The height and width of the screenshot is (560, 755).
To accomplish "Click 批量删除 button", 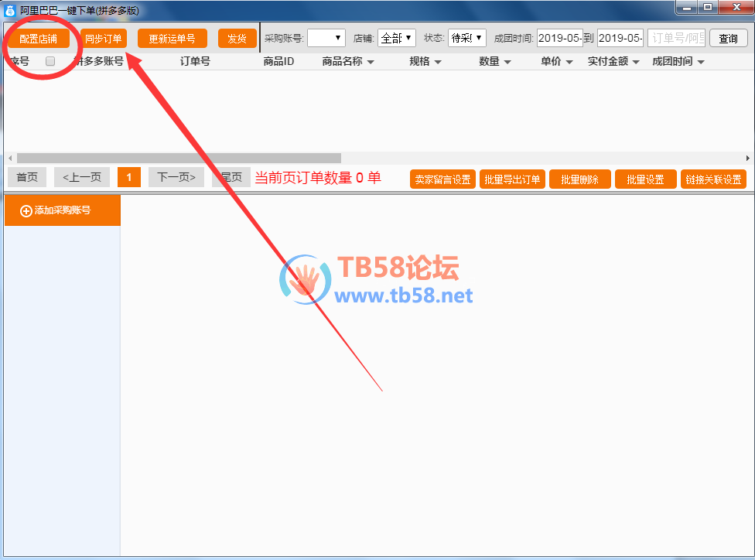I will pos(579,179).
